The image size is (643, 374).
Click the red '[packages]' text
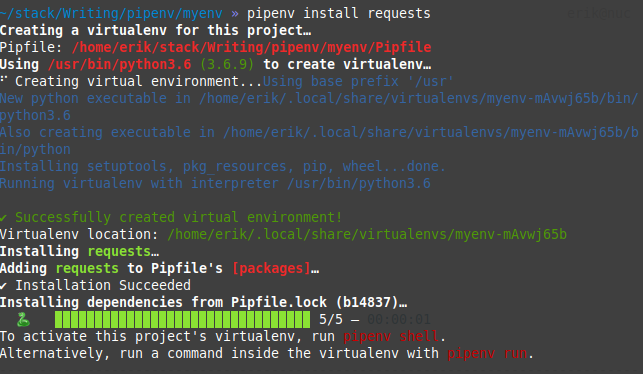coord(271,268)
